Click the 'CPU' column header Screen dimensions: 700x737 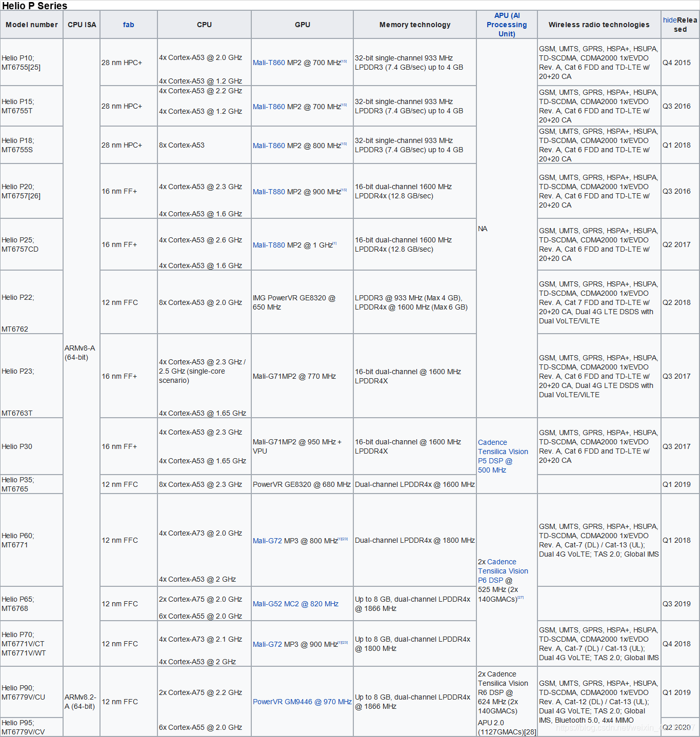[204, 25]
